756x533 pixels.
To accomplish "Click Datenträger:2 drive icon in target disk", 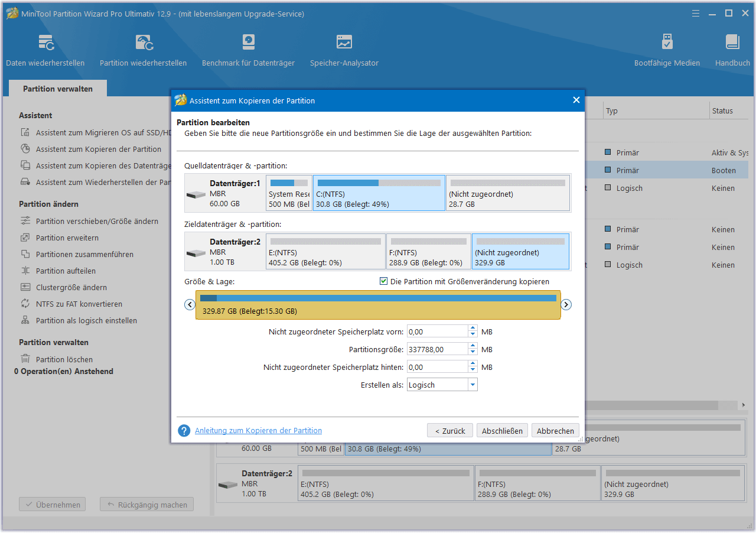I will (x=196, y=253).
